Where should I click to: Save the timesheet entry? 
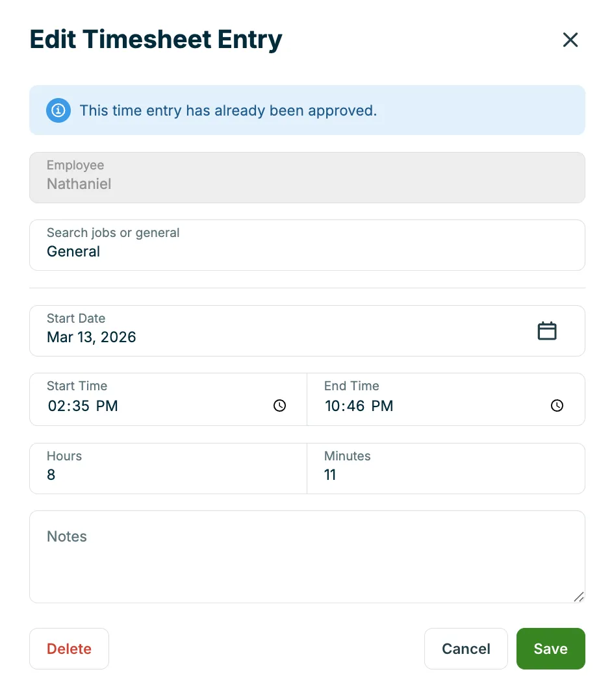(x=551, y=649)
